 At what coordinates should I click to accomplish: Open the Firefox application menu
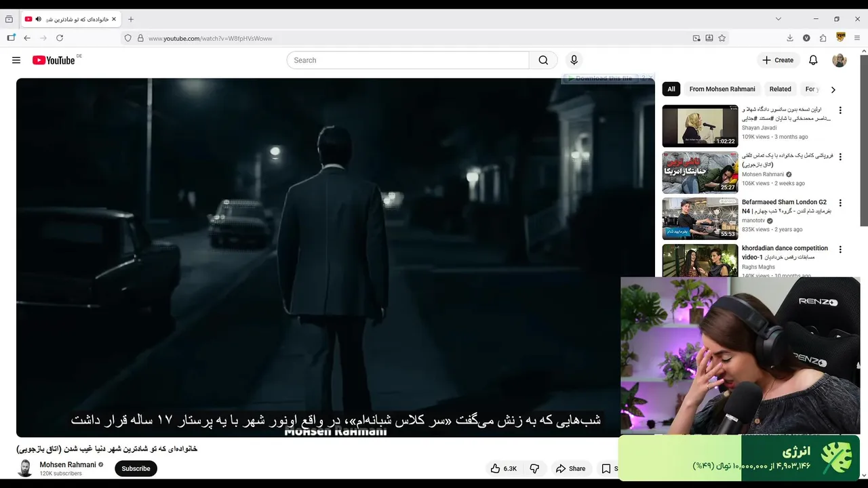(x=857, y=38)
